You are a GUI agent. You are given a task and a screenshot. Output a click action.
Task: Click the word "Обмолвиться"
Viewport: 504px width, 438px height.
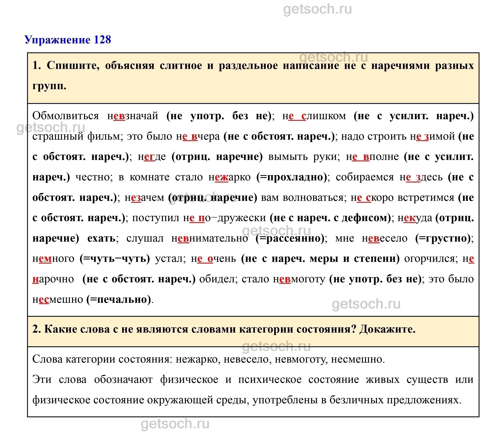[x=65, y=116]
